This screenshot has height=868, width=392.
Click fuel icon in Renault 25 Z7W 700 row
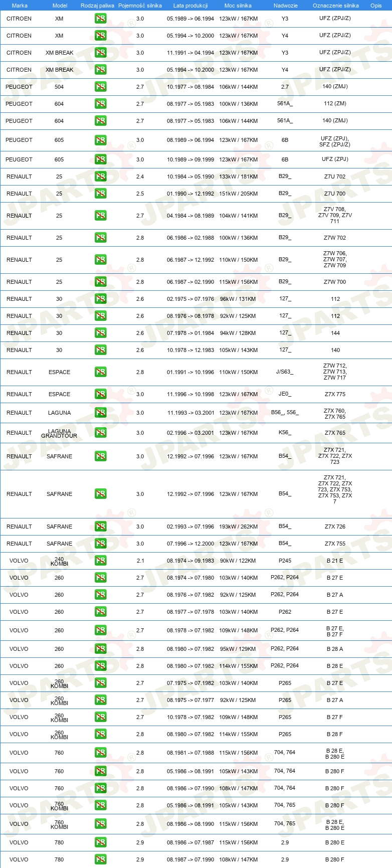(100, 282)
